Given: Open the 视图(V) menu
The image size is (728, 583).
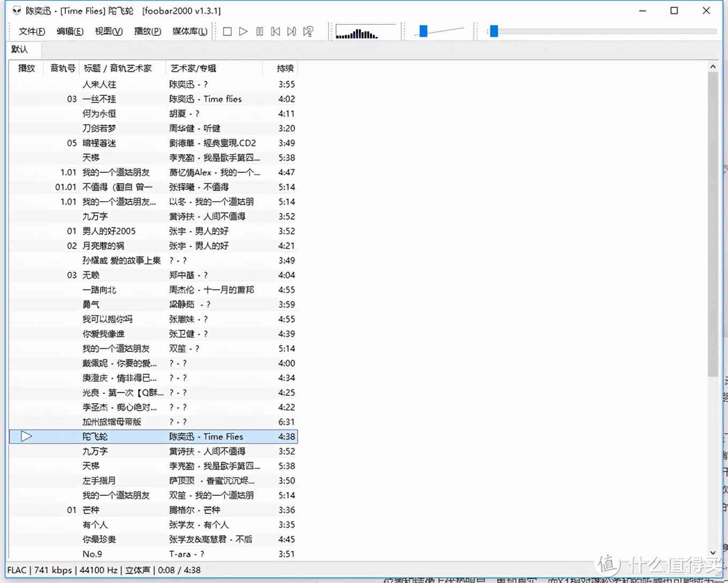Looking at the screenshot, I should coord(109,32).
